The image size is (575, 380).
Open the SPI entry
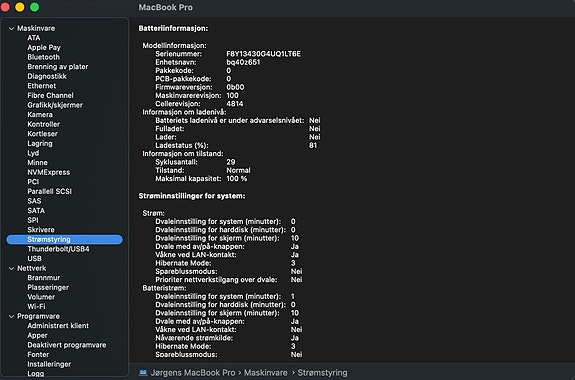[33, 220]
